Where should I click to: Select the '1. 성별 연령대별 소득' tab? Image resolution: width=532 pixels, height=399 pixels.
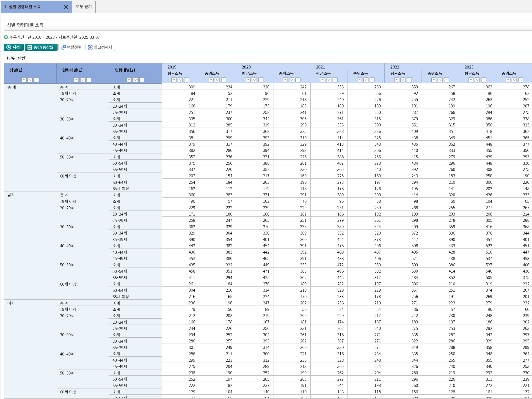coord(22,7)
